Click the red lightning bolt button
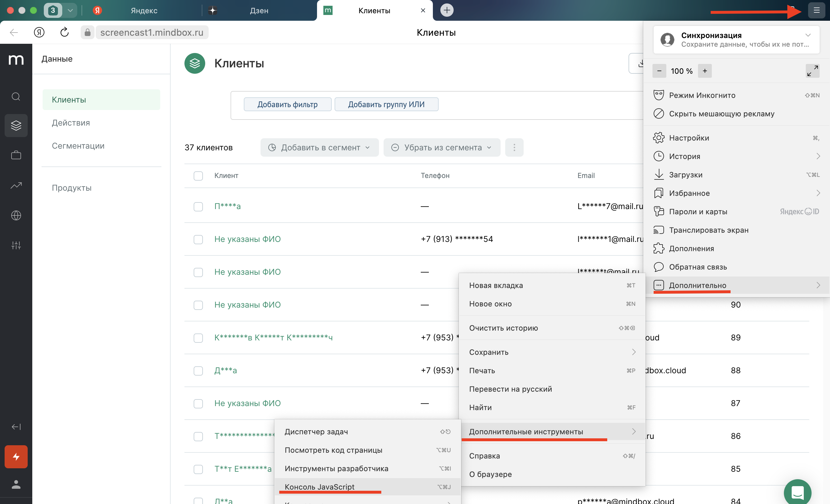This screenshot has width=830, height=504. pyautogui.click(x=16, y=456)
